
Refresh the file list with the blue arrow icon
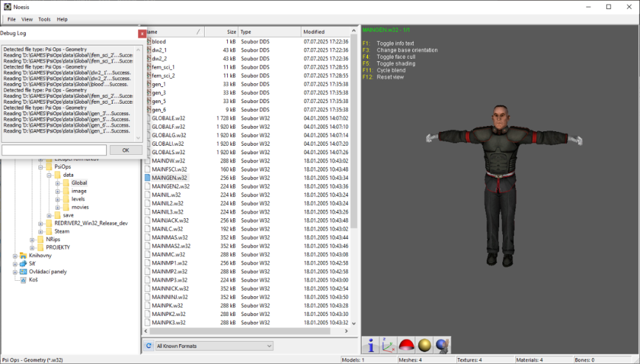[x=148, y=346]
